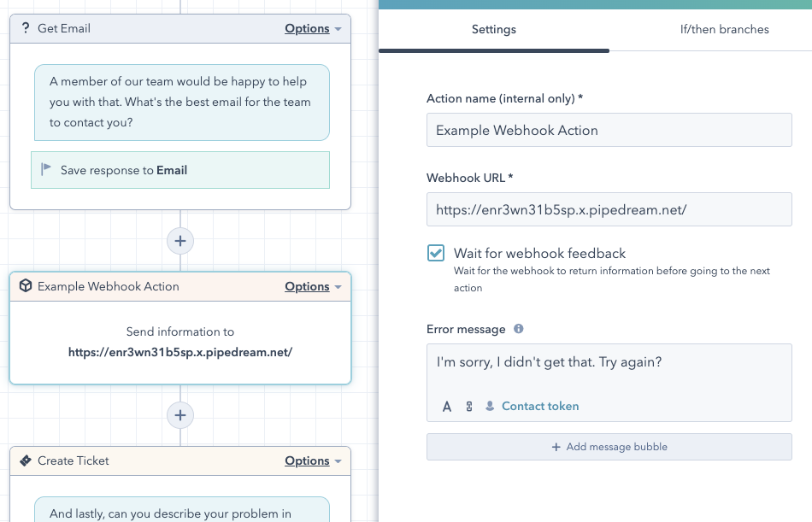
Task: Click the flag icon beside Save response to Email
Action: [x=45, y=170]
